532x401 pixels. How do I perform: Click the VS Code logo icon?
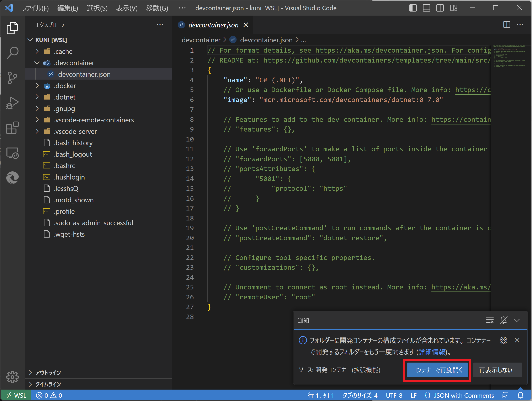point(9,8)
